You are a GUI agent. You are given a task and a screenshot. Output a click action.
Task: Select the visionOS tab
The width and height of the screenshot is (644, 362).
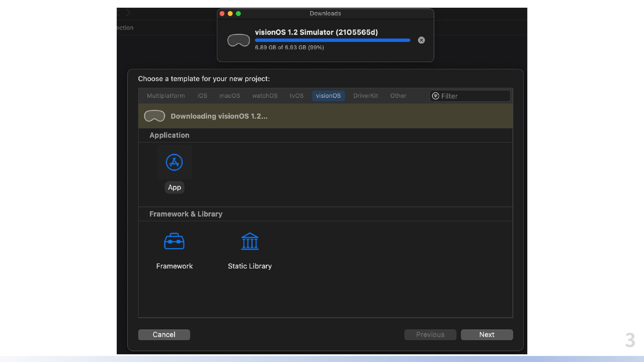click(328, 96)
